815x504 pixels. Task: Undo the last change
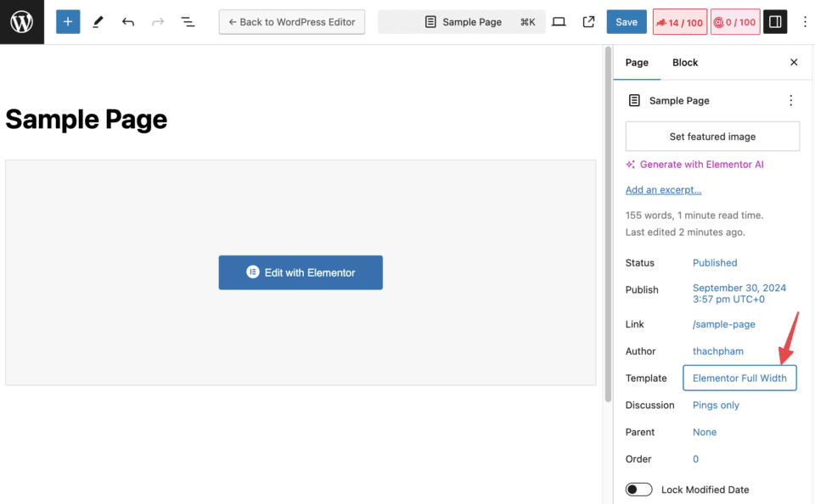click(127, 22)
